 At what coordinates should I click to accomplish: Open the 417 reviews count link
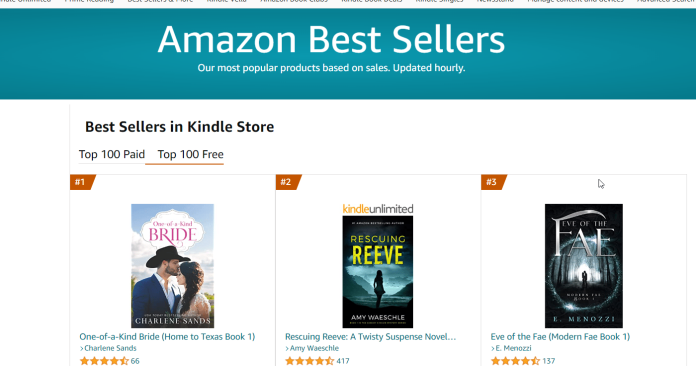pyautogui.click(x=343, y=361)
